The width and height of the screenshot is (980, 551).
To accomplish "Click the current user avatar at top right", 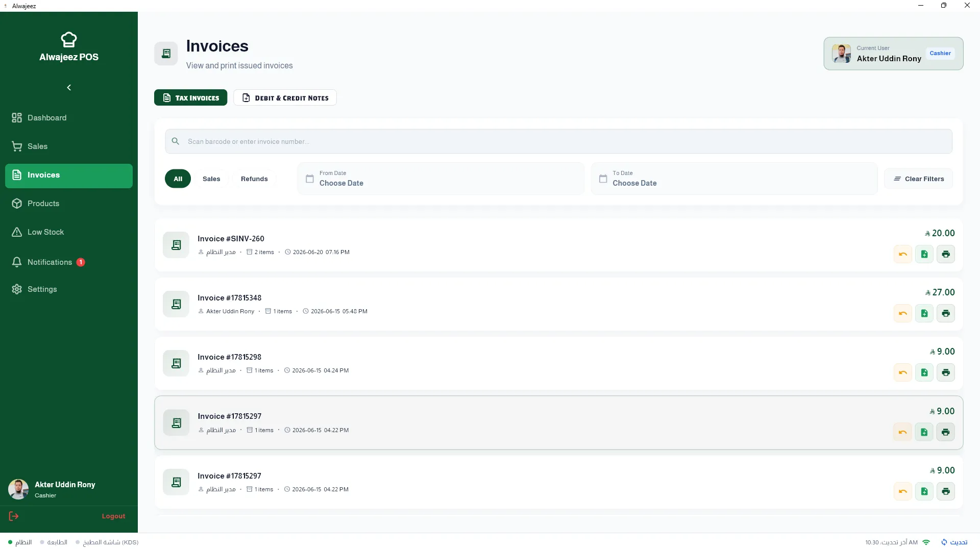I will point(841,54).
